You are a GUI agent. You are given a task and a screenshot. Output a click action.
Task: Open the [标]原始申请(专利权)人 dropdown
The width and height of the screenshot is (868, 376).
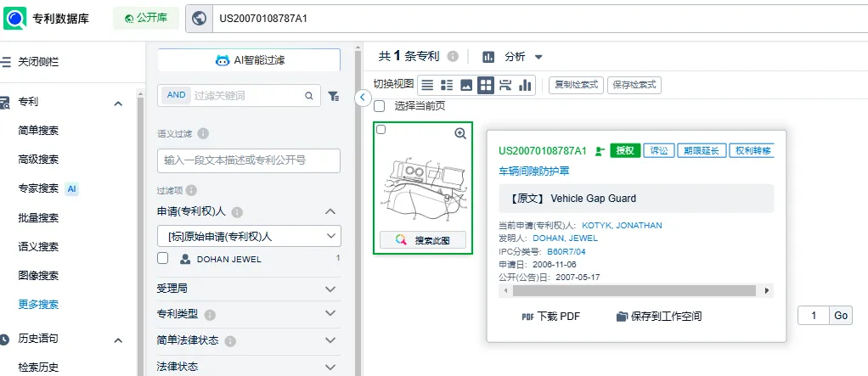(249, 236)
